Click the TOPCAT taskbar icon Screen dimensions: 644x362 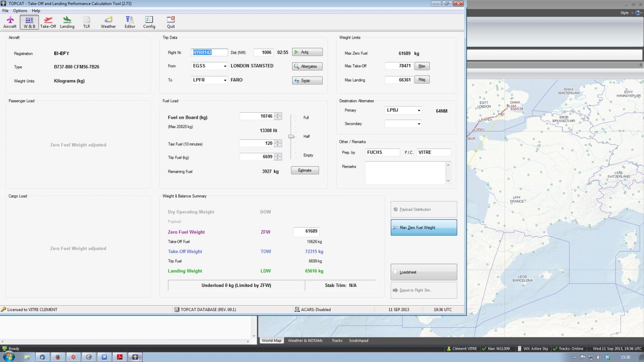(135, 357)
